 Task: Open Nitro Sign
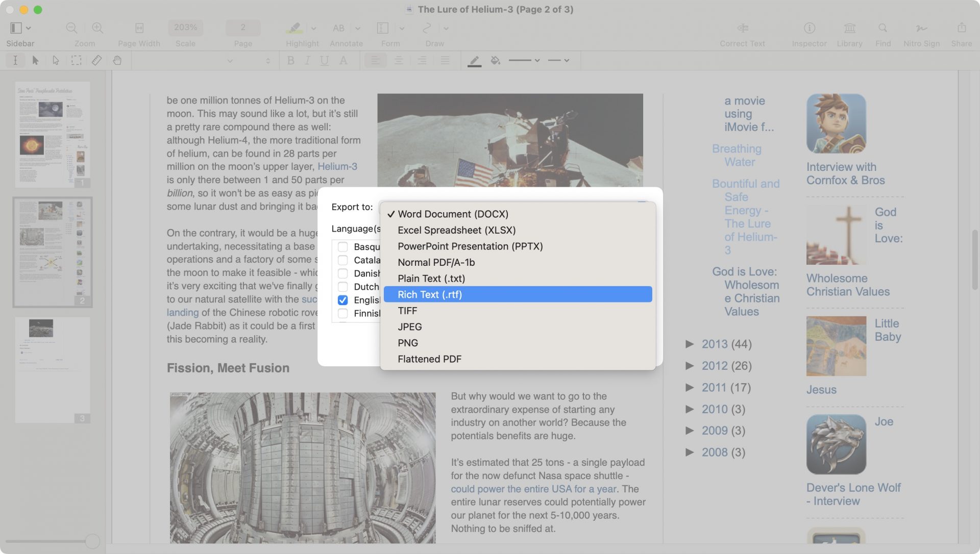(921, 28)
